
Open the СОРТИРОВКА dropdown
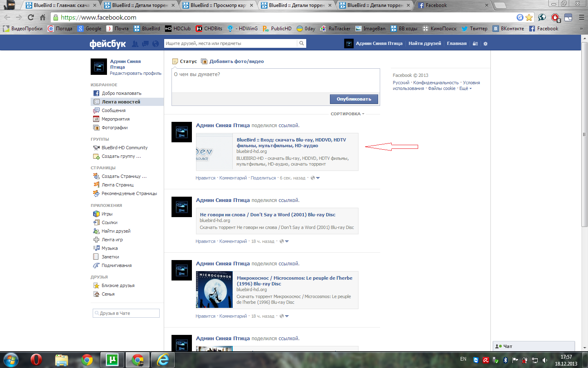tap(347, 114)
